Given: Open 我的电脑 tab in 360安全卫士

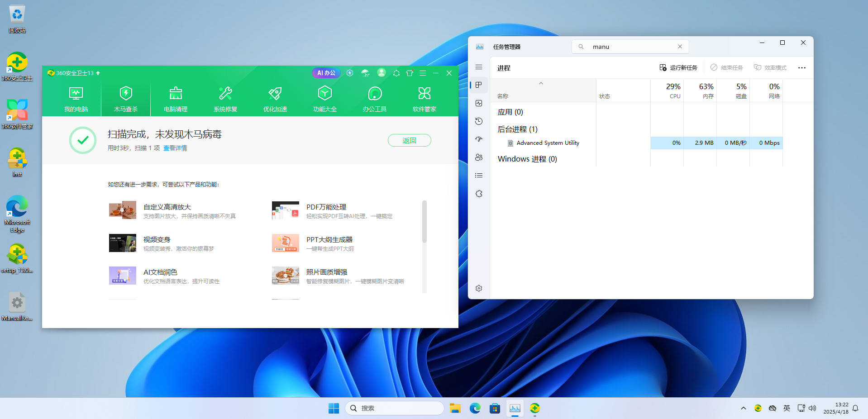Looking at the screenshot, I should (x=76, y=99).
